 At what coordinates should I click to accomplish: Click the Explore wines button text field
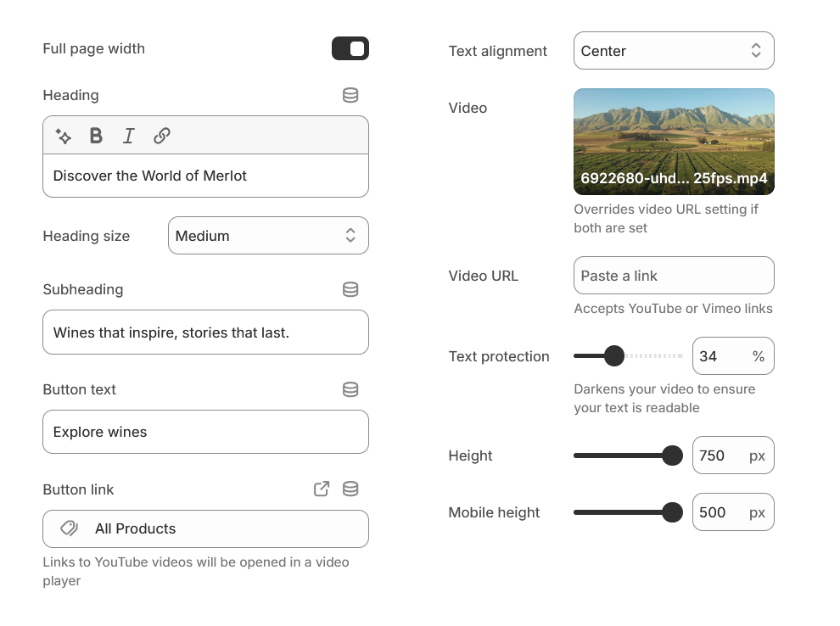coord(205,432)
